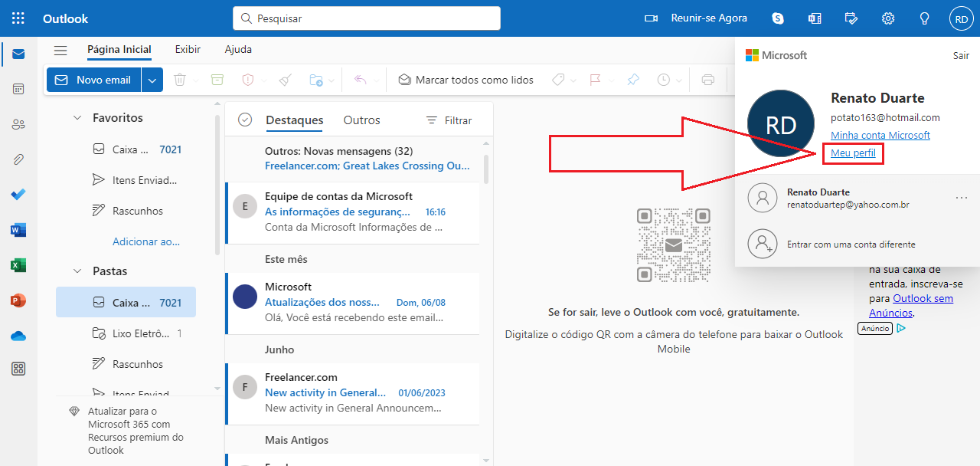Viewport: 980px width, 466px height.
Task: Open the Move to dropdown arrow
Action: 332,80
